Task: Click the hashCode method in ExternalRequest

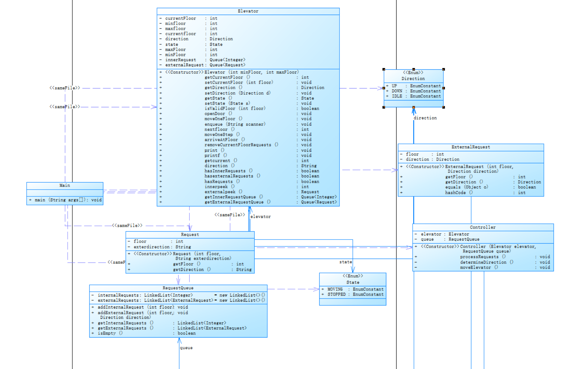Action: (x=463, y=193)
